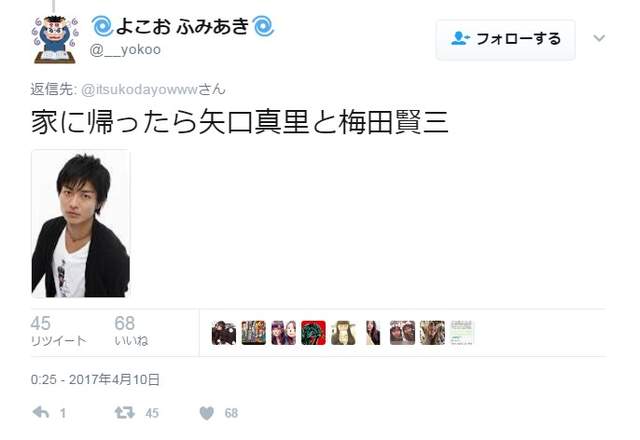
Task: View the 45 リツイート list
Action: click(x=59, y=331)
